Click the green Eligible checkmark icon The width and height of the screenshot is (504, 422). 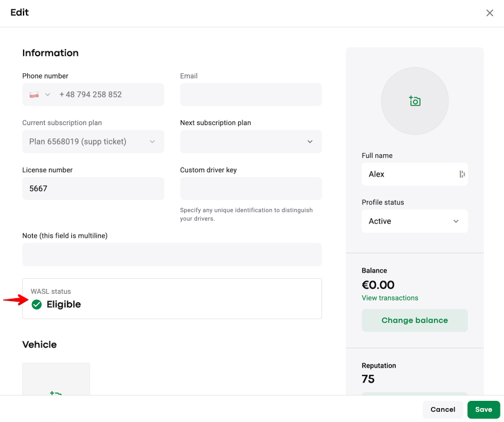click(x=37, y=304)
